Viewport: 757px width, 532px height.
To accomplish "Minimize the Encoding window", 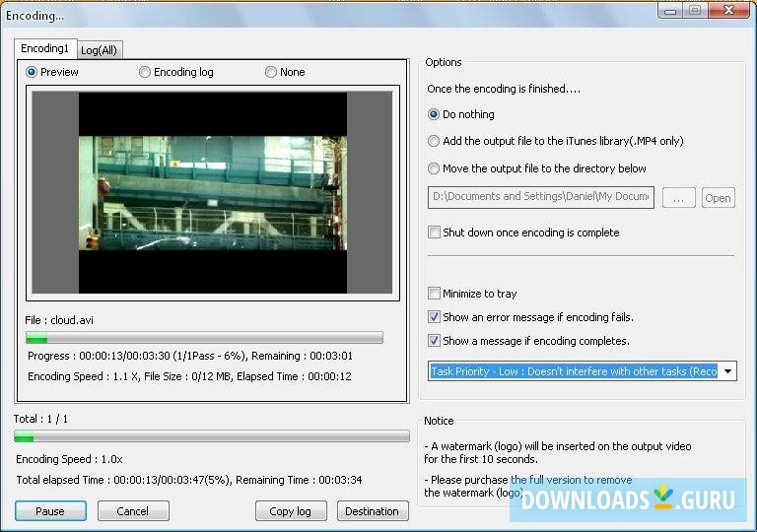I will click(x=670, y=10).
